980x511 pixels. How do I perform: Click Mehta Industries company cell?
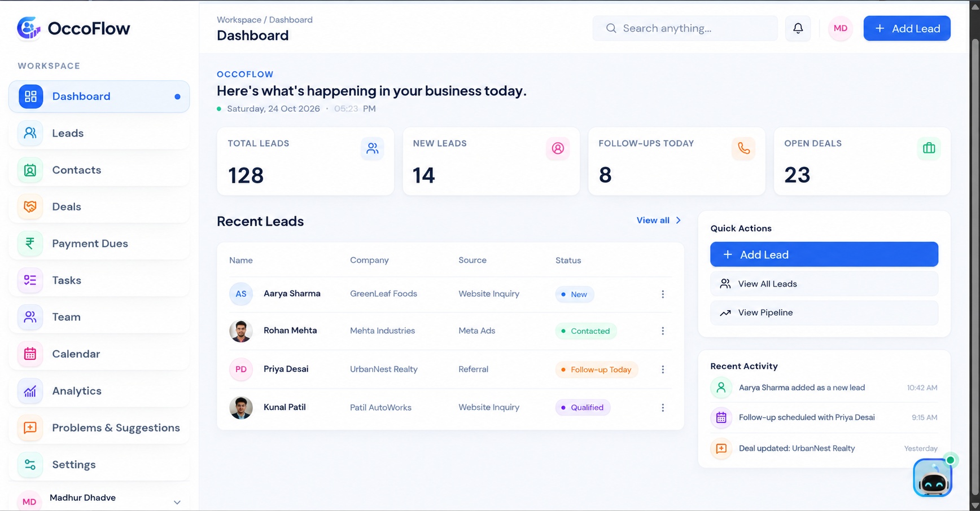coord(382,331)
